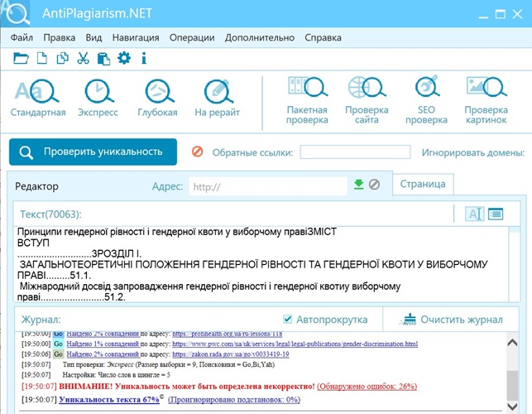Click Go badge on pwc.com row

tap(59, 344)
